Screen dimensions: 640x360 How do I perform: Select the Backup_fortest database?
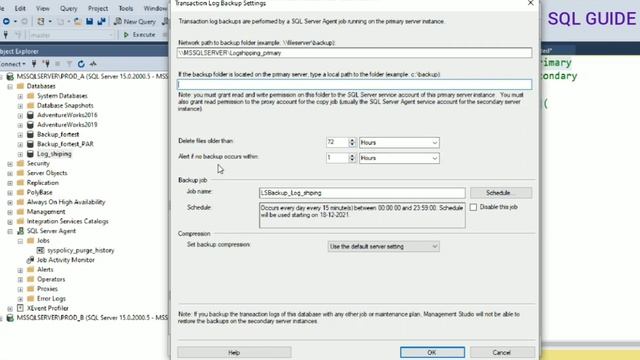click(58, 134)
